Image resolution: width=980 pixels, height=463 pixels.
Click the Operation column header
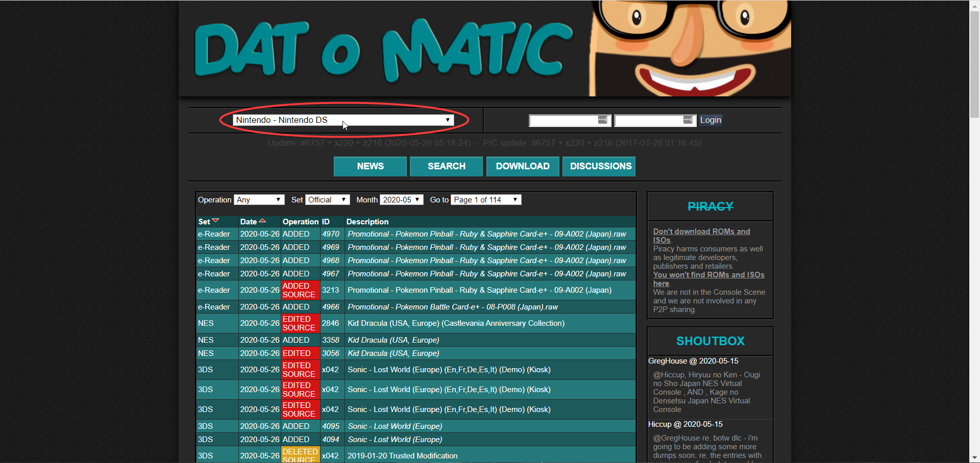tap(300, 222)
